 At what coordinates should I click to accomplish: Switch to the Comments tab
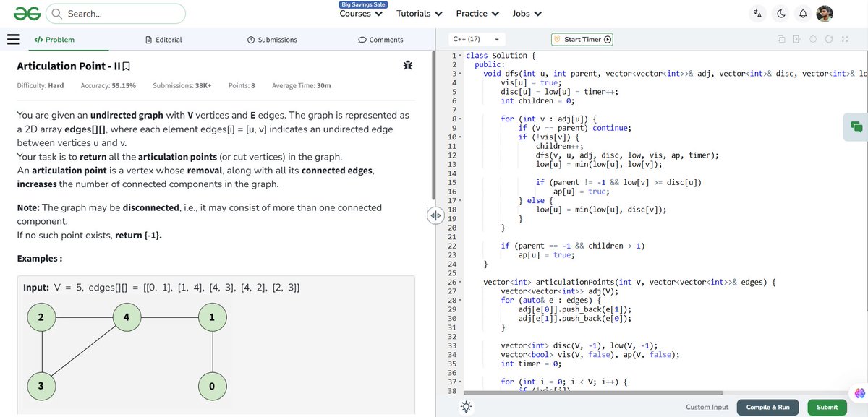(x=380, y=40)
